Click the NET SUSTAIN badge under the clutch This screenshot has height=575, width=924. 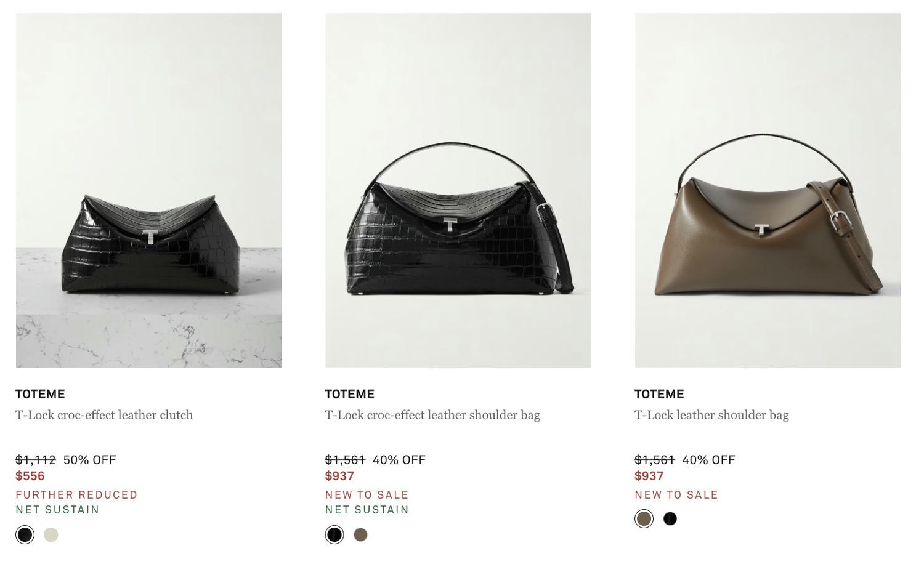(x=57, y=509)
